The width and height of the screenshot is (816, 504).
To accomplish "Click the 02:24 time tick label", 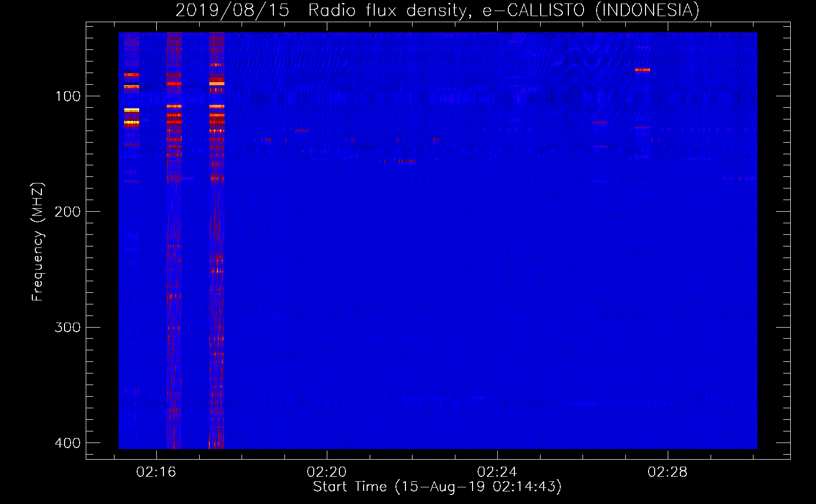I will click(x=497, y=472).
